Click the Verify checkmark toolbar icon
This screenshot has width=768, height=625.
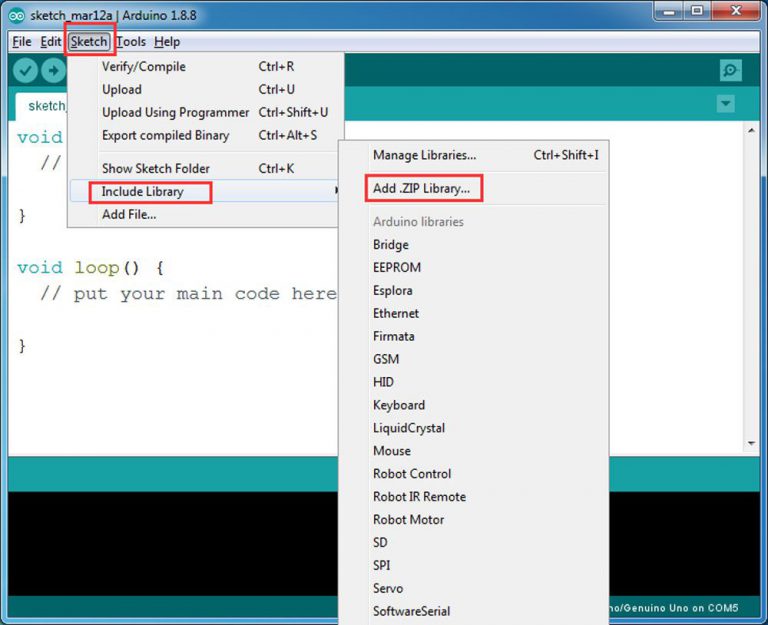pos(26,70)
